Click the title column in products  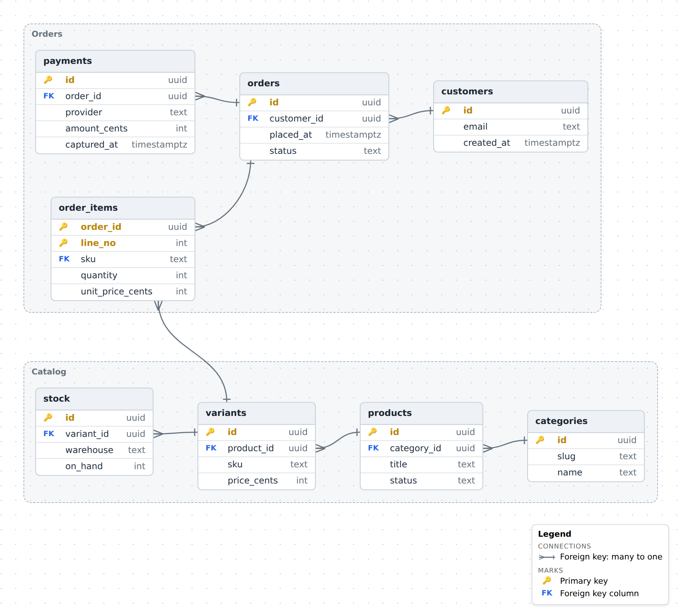(422, 464)
